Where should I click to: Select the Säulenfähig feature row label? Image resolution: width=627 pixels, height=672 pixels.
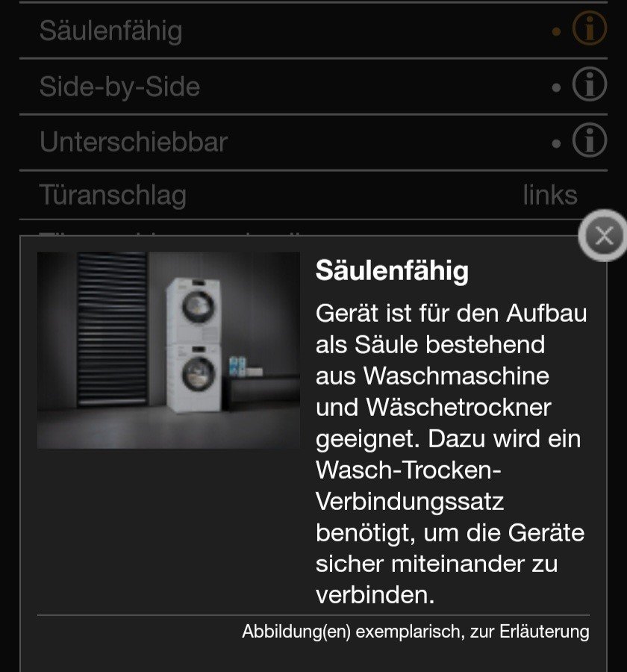111,31
